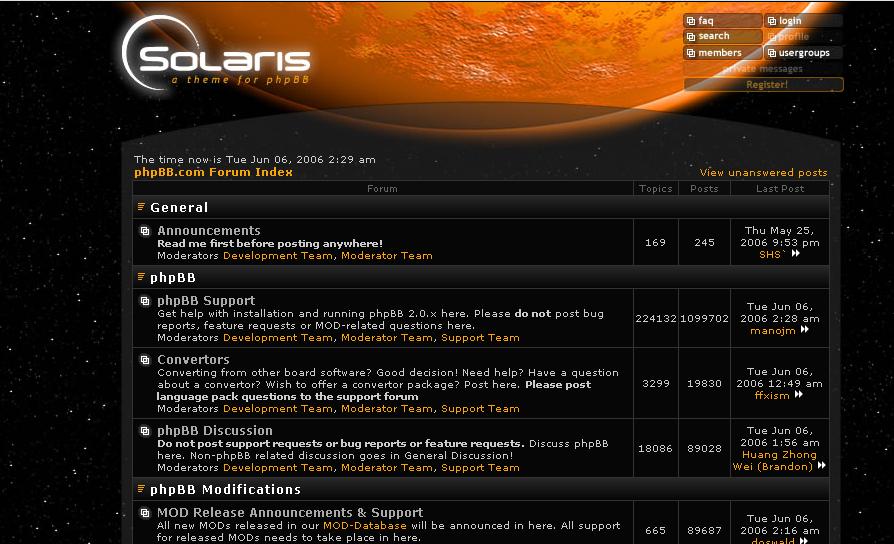Viewport: 894px width, 544px height.
Task: Open Support Team under phpBB Discussion moderators
Action: point(480,468)
